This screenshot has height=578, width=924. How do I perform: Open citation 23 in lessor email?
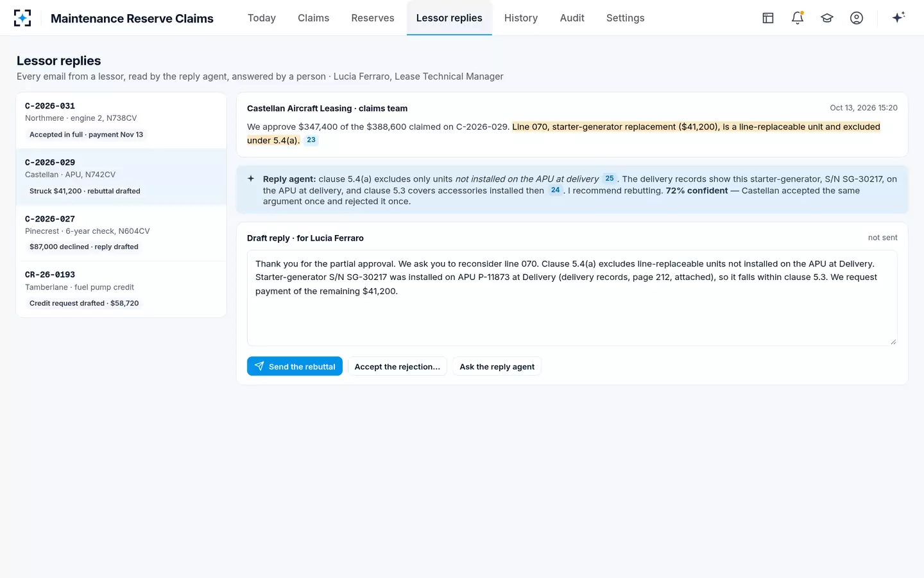click(x=311, y=140)
